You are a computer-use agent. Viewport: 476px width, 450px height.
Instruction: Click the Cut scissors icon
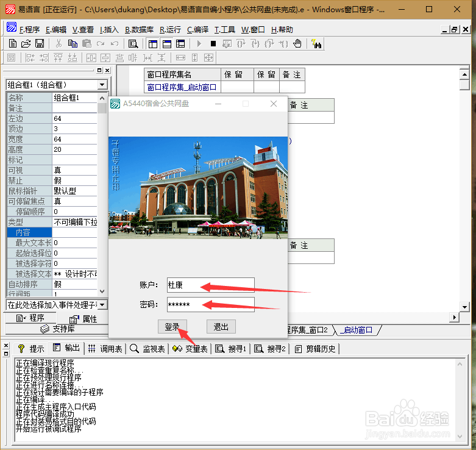tap(59, 44)
